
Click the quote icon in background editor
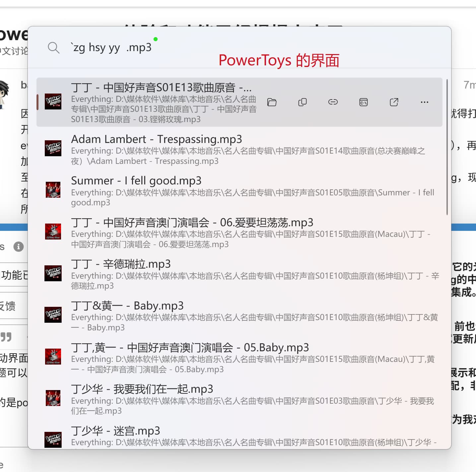[6, 337]
